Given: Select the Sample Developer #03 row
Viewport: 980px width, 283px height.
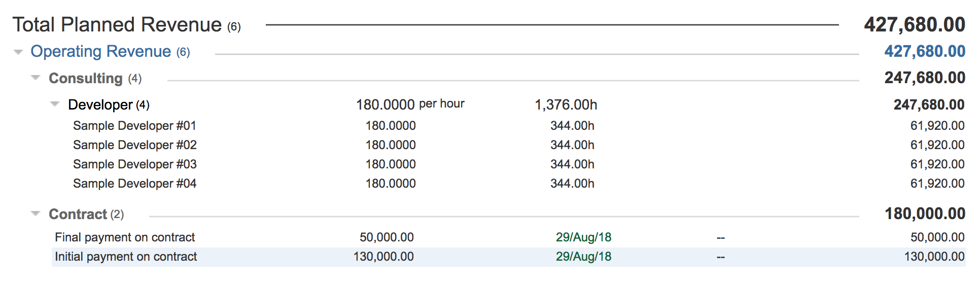Looking at the screenshot, I should click(134, 164).
